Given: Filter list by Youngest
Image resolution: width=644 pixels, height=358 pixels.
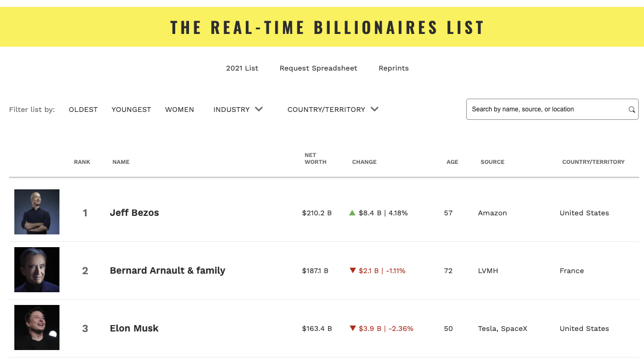Looking at the screenshot, I should [131, 109].
